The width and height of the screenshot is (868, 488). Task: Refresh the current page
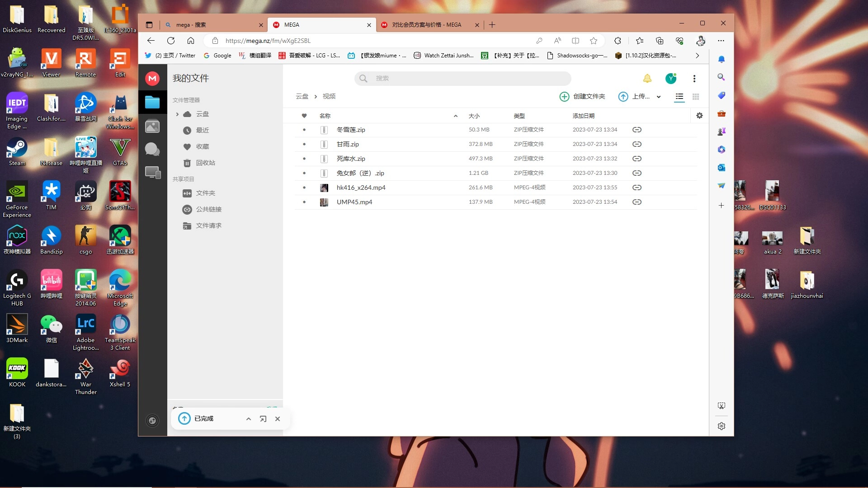tap(171, 41)
